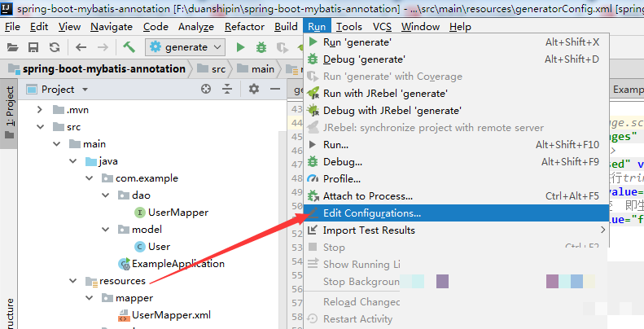Open the Help menu
644x329 pixels.
pos(460,27)
